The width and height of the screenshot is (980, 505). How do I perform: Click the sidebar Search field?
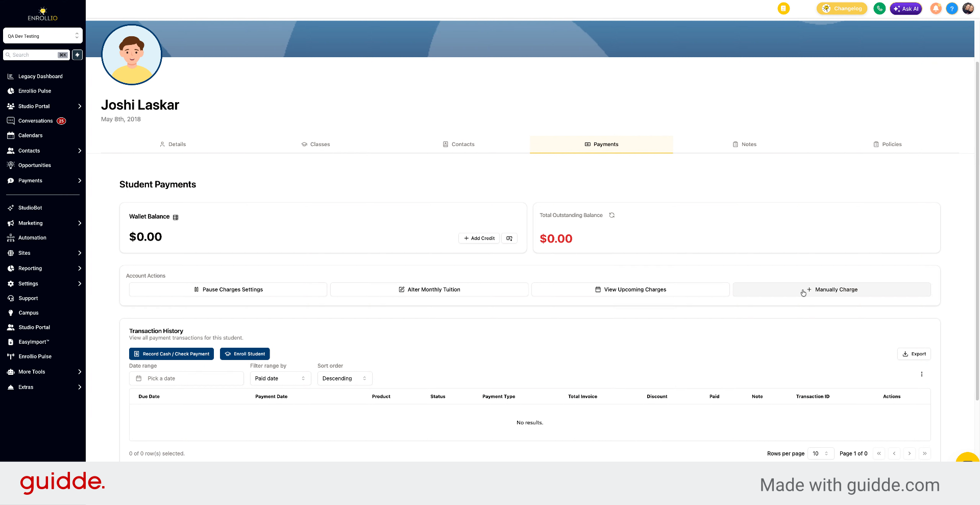point(37,55)
